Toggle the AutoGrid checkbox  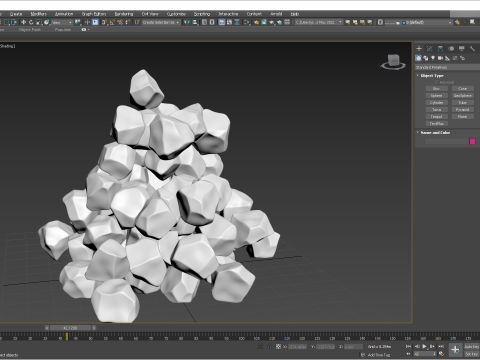[436, 82]
